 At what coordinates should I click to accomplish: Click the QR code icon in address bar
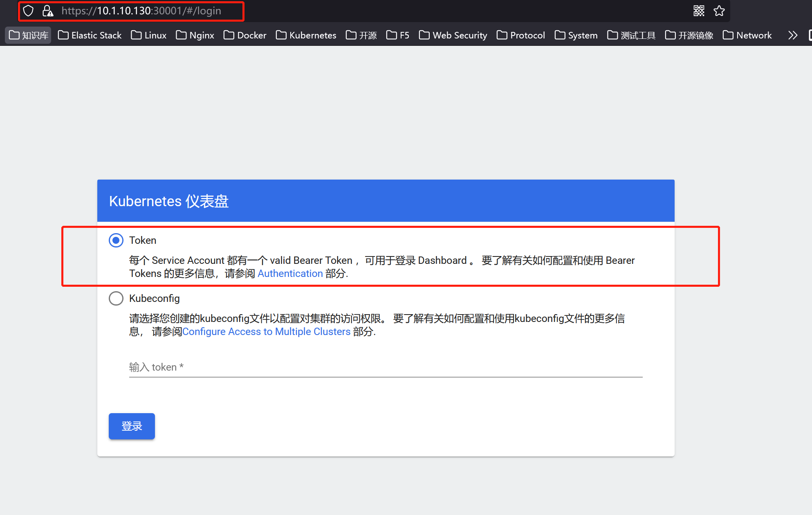coord(699,11)
